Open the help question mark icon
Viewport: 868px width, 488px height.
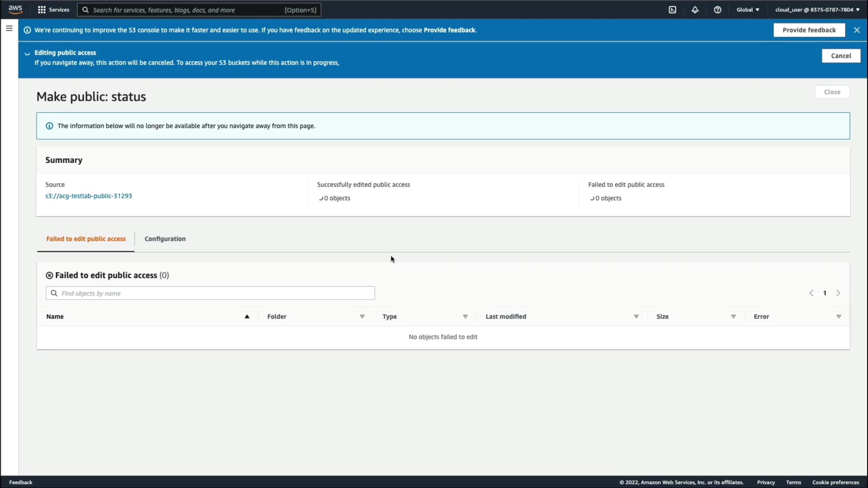[x=717, y=10]
